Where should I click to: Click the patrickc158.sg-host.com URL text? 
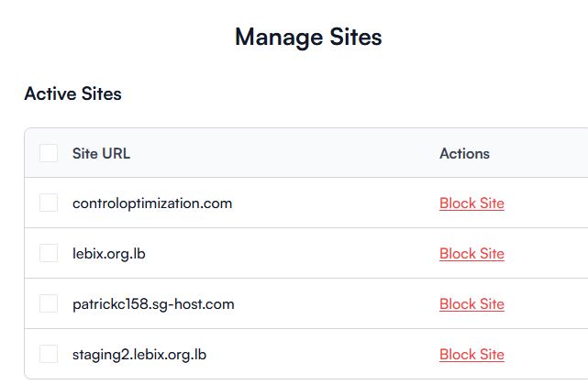click(x=153, y=304)
